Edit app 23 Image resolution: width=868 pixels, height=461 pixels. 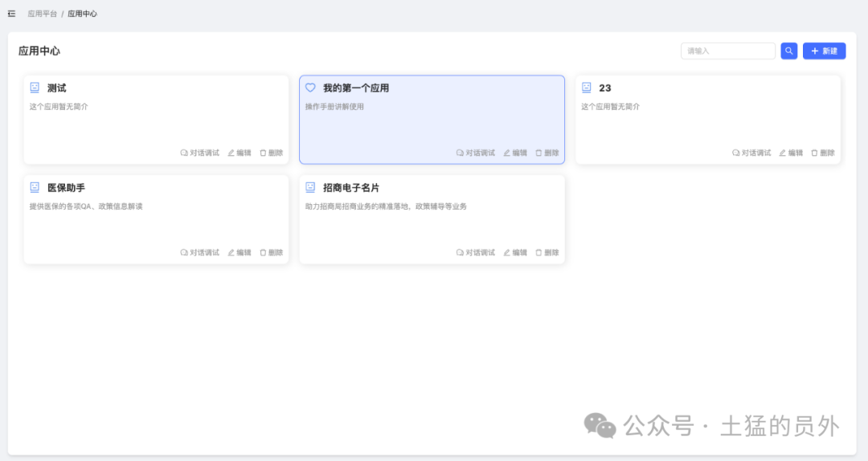[x=791, y=153]
